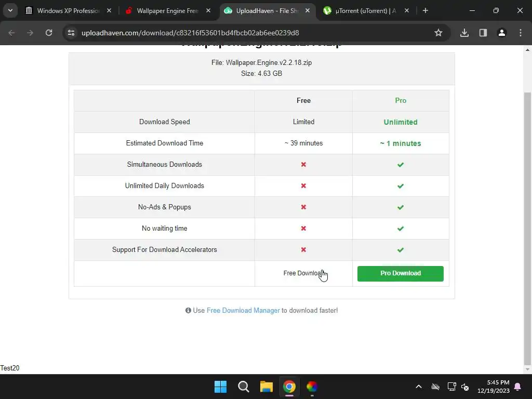
Task: Open the colorful wheel app in taskbar
Action: click(x=312, y=387)
